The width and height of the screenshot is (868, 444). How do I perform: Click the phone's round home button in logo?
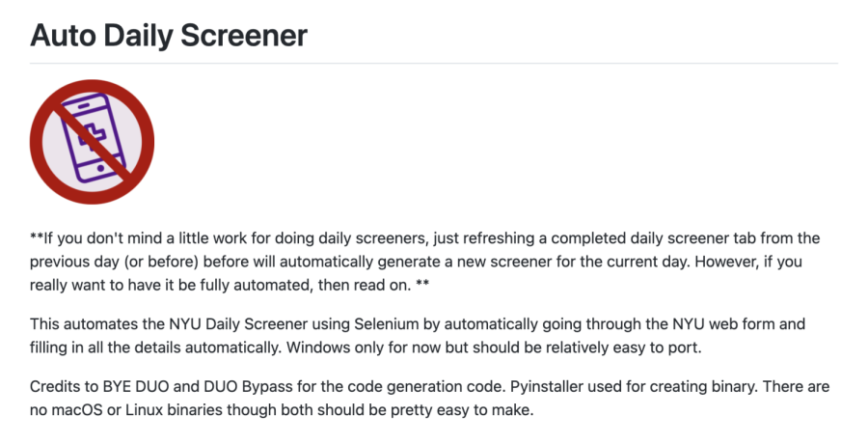pos(100,168)
